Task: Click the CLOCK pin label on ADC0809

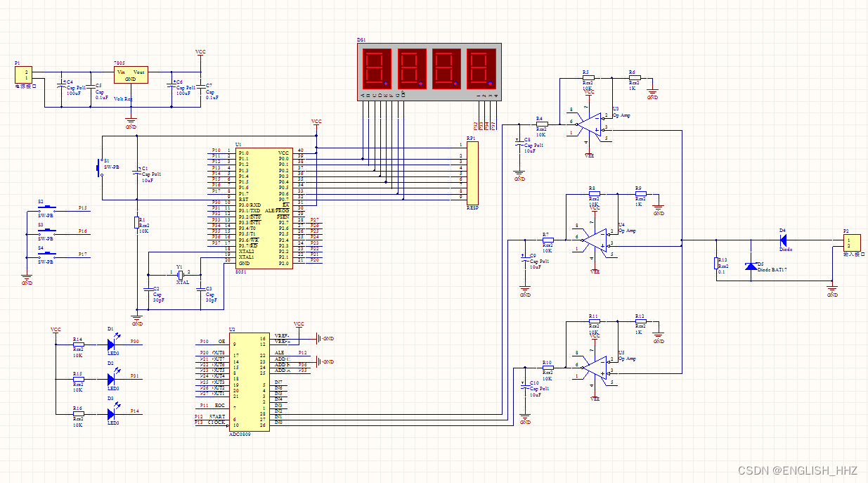Action: click(x=216, y=423)
